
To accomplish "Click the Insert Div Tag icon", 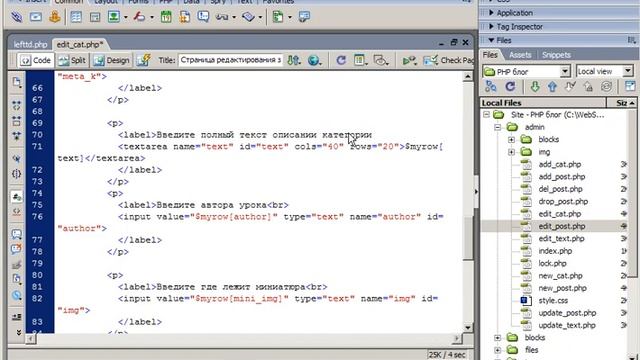I will click(95, 17).
